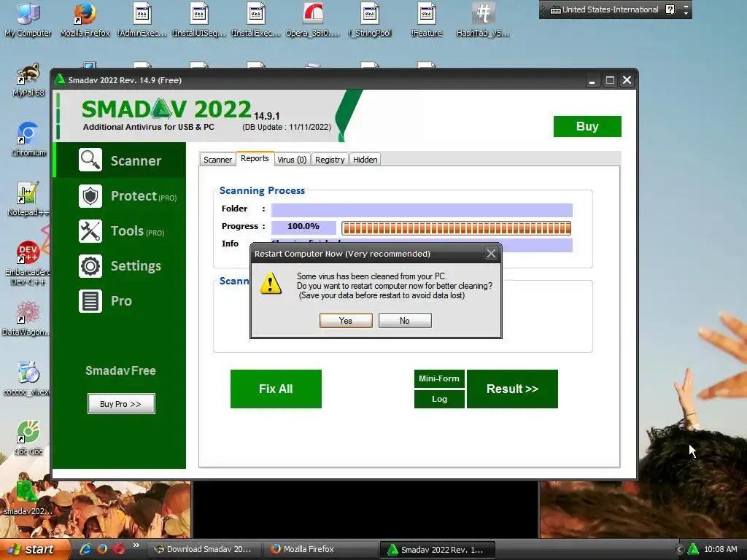Open the Settings gear section

[120, 265]
